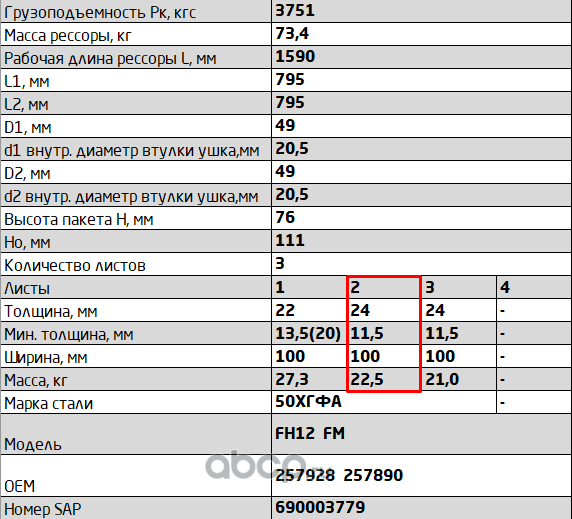
Task: Click OEM number 257890
Action: tap(373, 475)
